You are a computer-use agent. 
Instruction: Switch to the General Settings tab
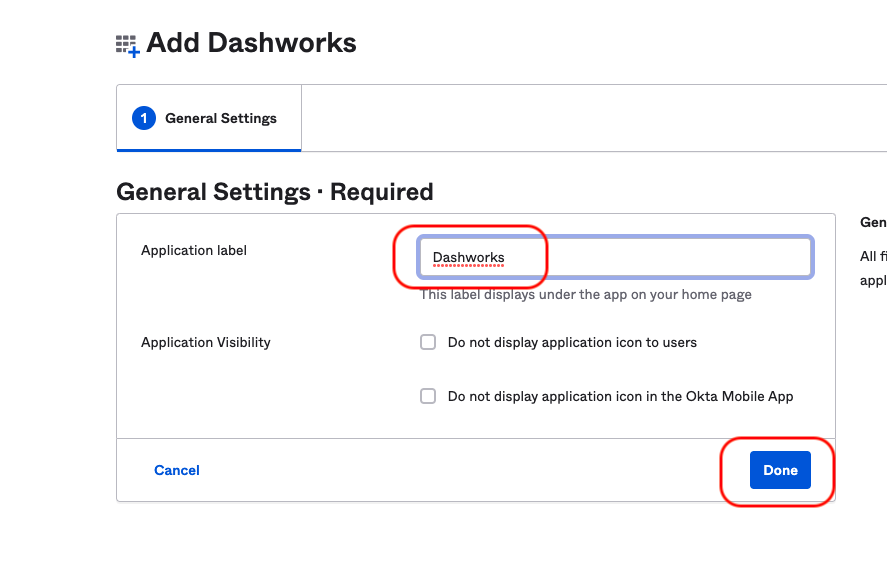point(220,118)
